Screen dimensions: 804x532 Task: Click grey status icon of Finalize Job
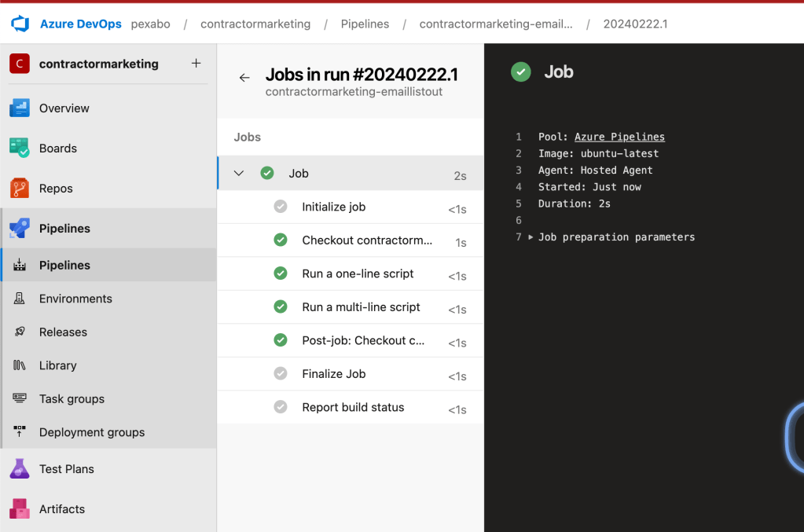(281, 373)
